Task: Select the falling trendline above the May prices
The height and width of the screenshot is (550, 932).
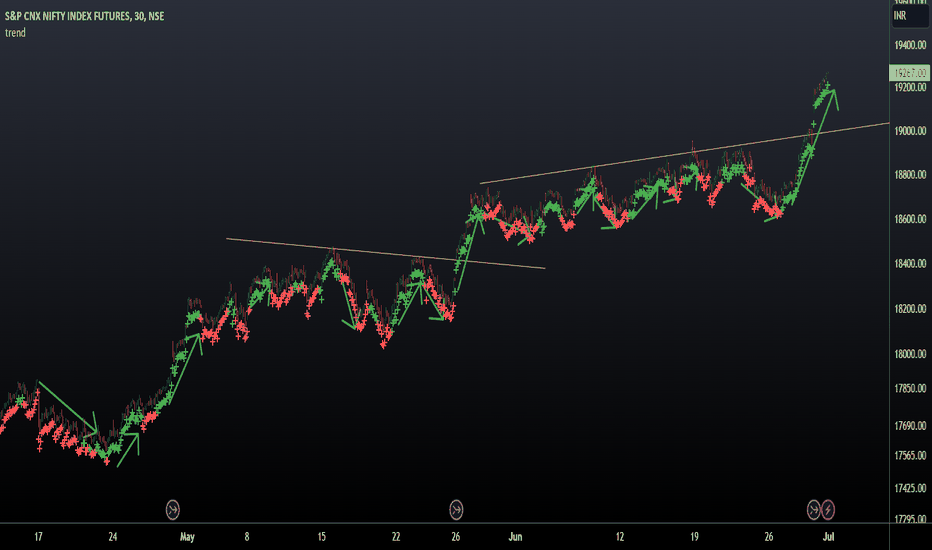Action: click(x=385, y=253)
